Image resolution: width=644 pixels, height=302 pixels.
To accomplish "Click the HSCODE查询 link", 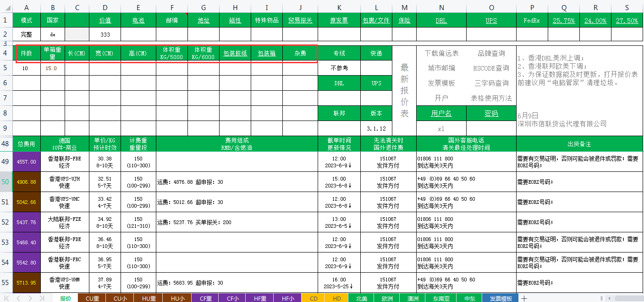I will (491, 68).
